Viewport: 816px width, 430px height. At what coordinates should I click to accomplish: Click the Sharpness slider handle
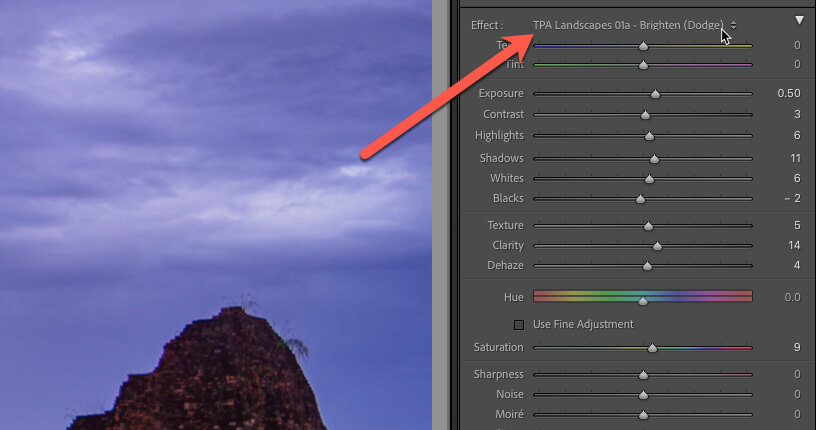pos(643,375)
